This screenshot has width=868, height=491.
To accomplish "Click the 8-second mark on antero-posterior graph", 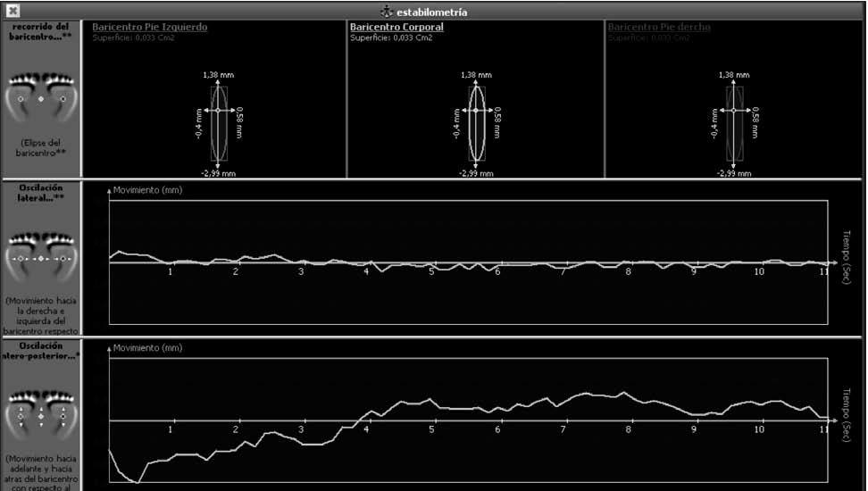I will [629, 429].
